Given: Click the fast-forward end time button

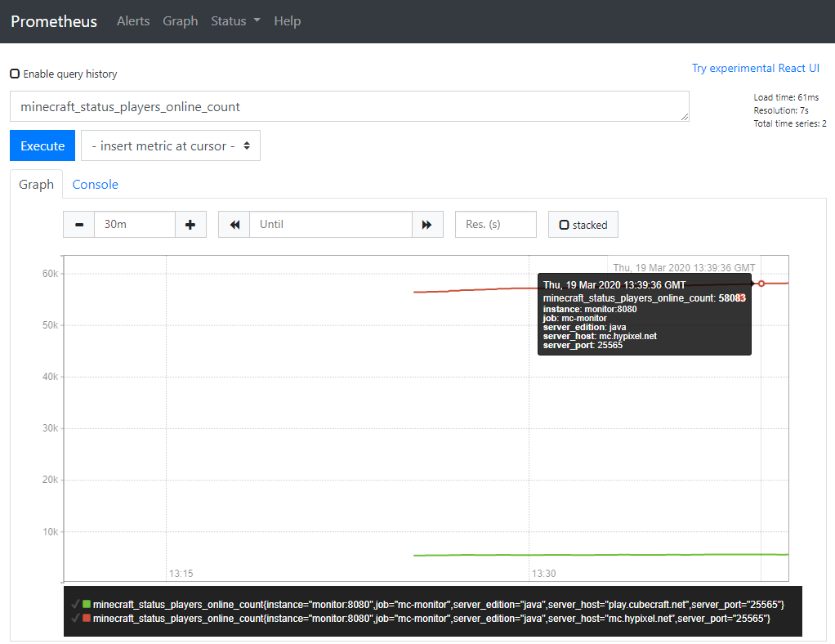Looking at the screenshot, I should coord(427,225).
